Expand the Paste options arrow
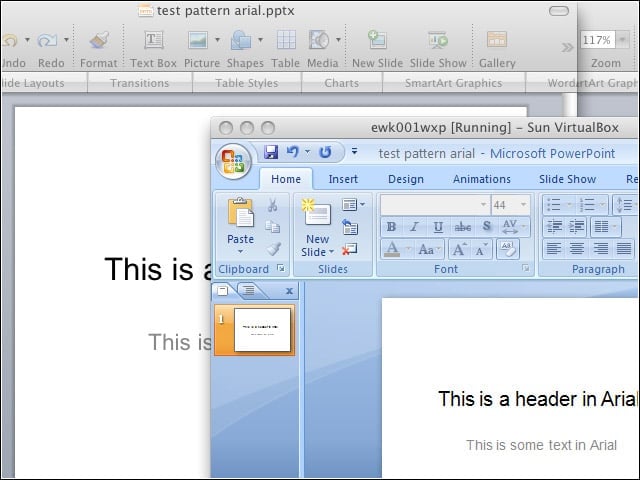640x480 pixels. point(240,252)
